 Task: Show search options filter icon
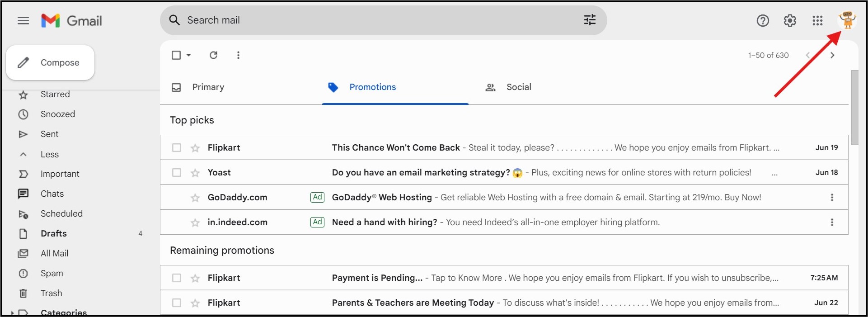point(590,20)
